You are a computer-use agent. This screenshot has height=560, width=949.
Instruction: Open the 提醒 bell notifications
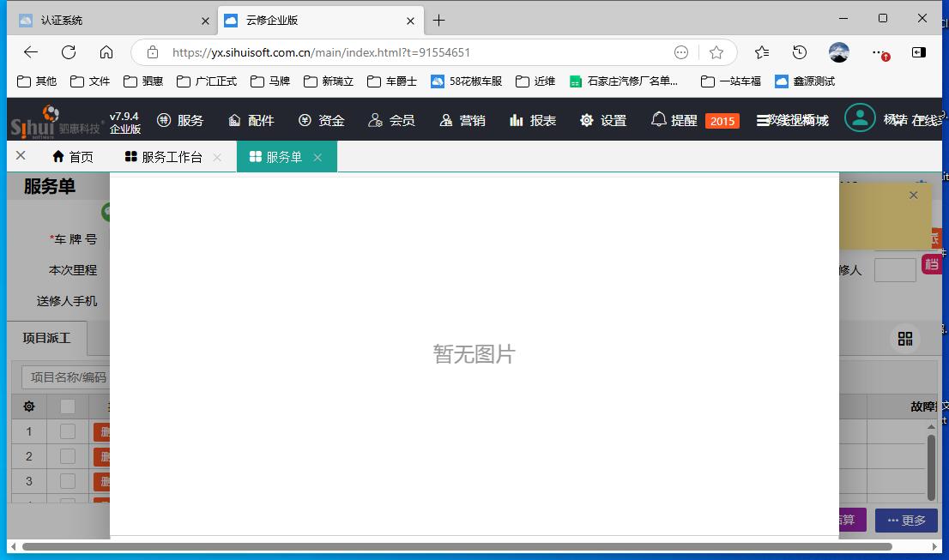pos(674,120)
